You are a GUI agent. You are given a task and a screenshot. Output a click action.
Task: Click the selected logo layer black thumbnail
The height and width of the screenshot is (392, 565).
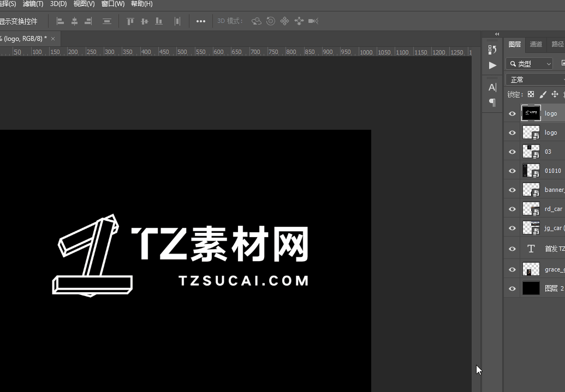pos(531,113)
